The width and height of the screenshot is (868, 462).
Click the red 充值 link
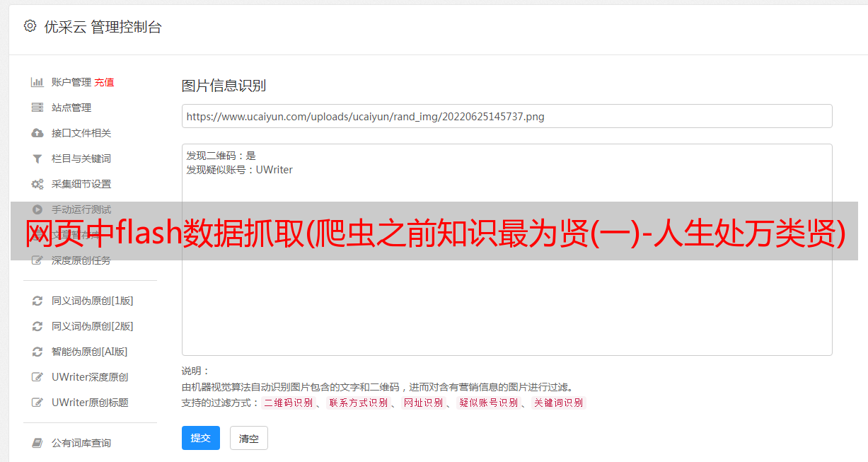coord(104,82)
